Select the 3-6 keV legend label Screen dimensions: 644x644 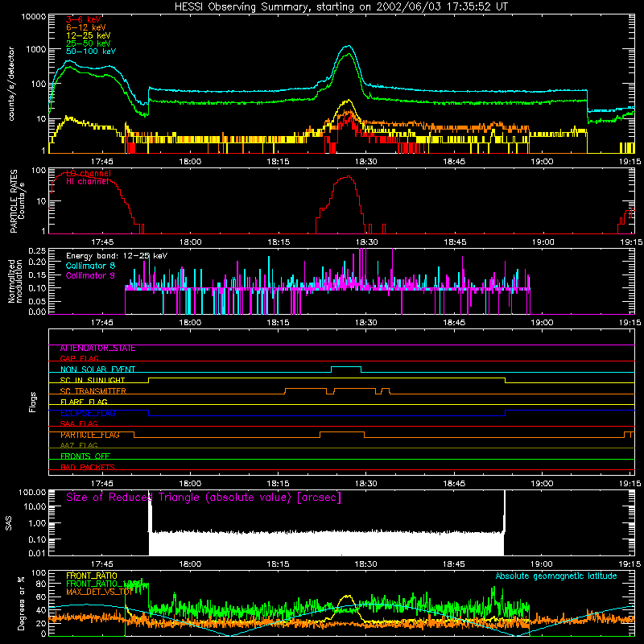click(84, 19)
